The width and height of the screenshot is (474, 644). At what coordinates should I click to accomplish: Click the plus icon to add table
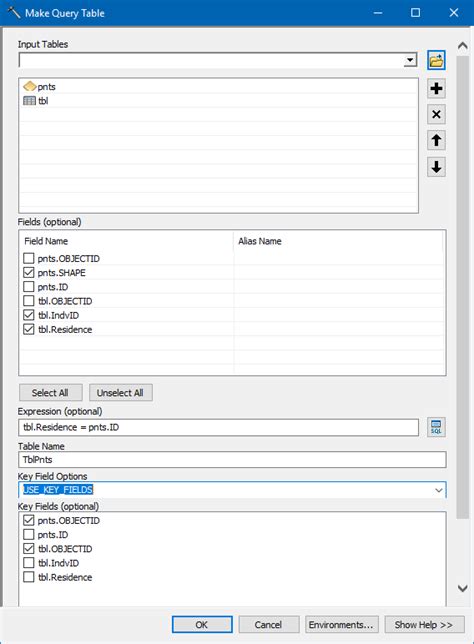436,88
